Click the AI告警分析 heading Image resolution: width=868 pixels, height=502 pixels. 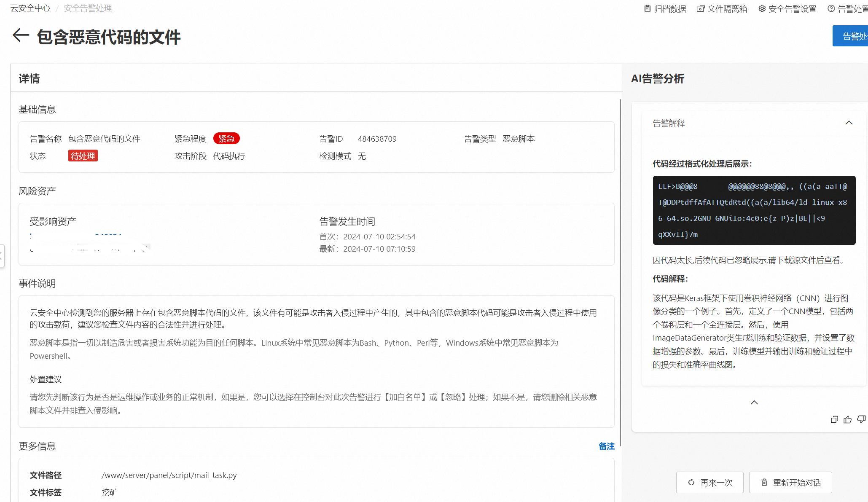(658, 78)
